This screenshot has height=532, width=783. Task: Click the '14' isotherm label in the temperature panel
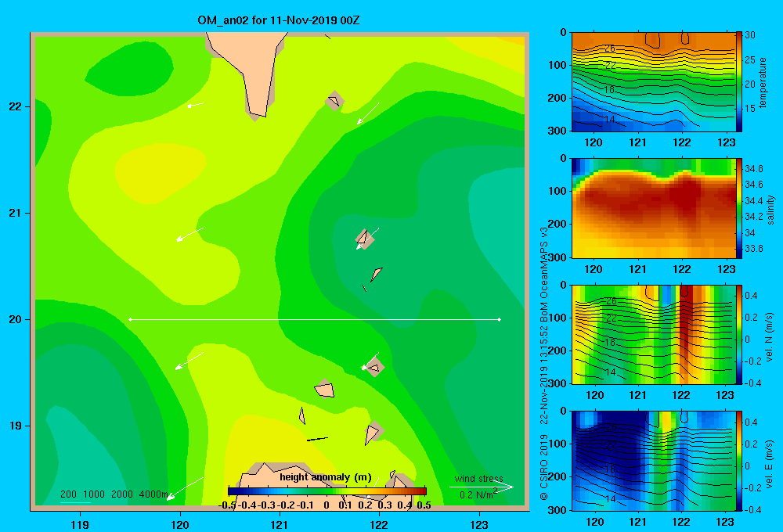pyautogui.click(x=610, y=120)
